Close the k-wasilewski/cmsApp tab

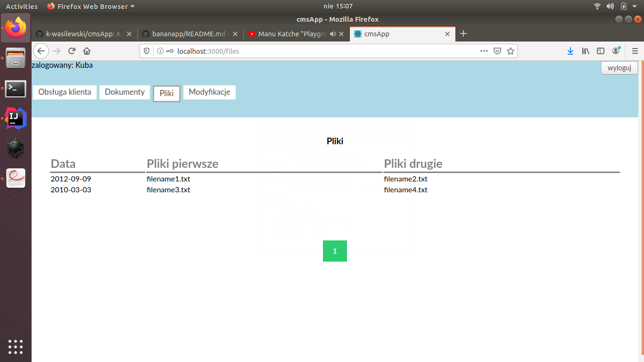(129, 34)
